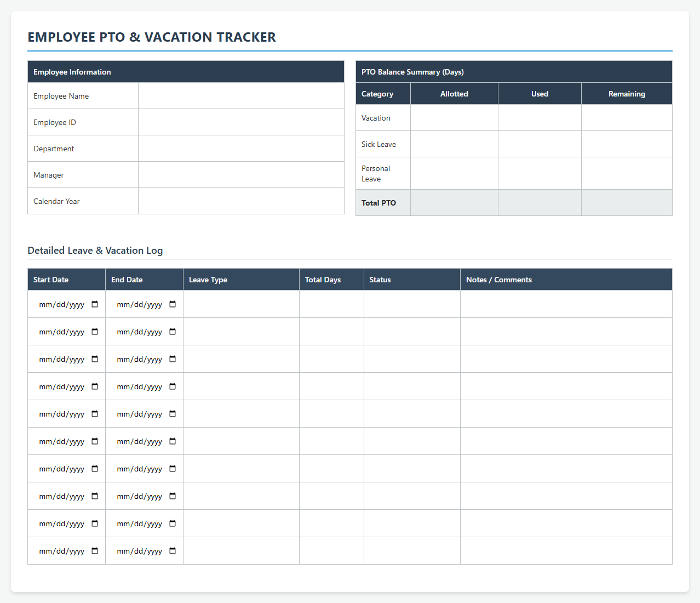Open calendar picker for fifth row End Date

click(x=173, y=414)
